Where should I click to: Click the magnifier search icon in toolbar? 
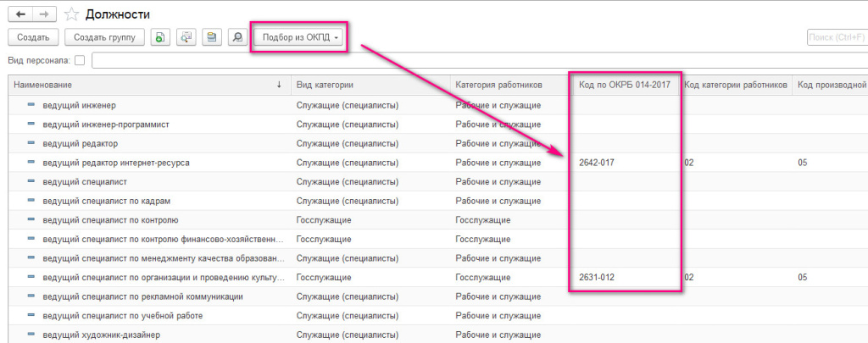tap(238, 37)
